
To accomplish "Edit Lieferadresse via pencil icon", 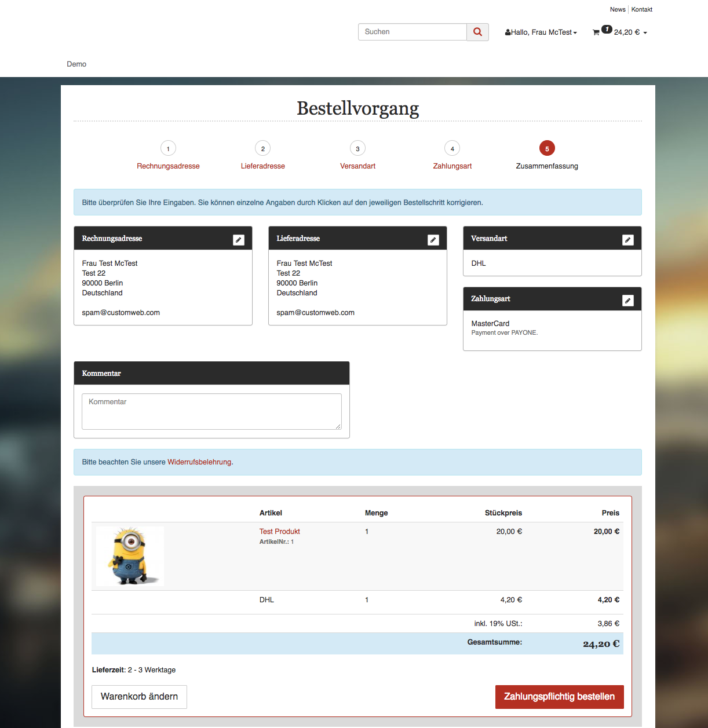I will click(x=433, y=240).
